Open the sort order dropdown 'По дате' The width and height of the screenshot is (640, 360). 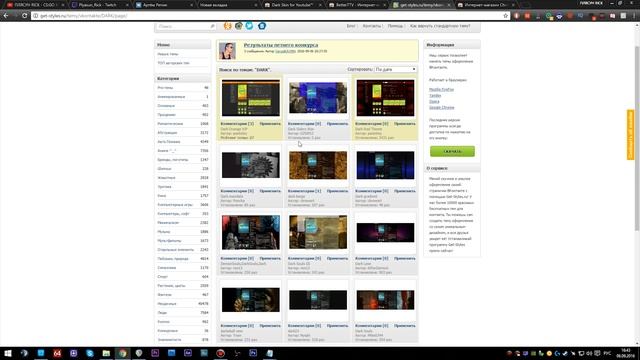click(396, 69)
